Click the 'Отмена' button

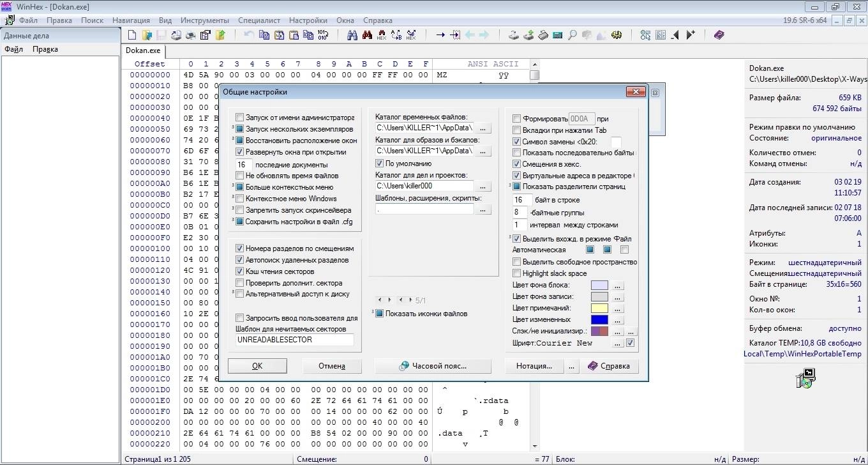tap(332, 366)
